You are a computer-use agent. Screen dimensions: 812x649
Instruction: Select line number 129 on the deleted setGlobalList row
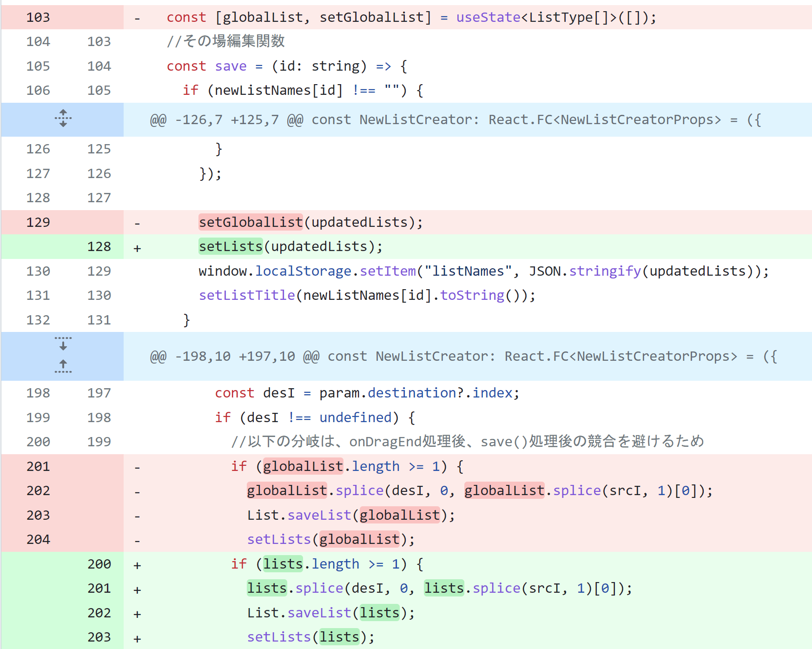click(x=38, y=222)
